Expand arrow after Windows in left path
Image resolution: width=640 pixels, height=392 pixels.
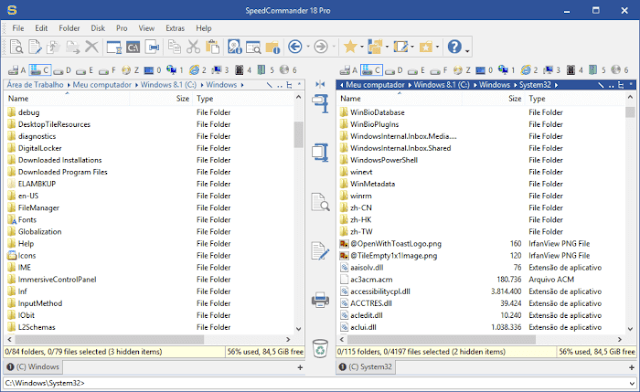click(x=242, y=85)
